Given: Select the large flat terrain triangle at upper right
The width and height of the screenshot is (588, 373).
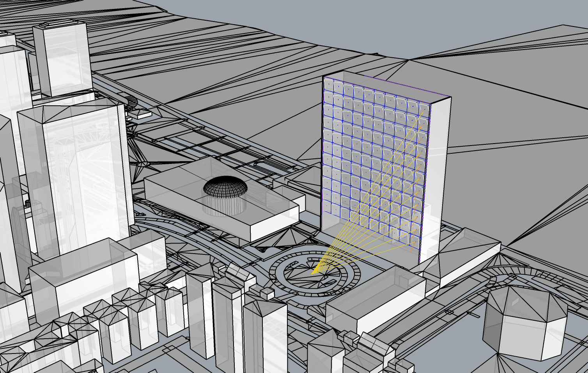Looking at the screenshot, I should coord(507,98).
